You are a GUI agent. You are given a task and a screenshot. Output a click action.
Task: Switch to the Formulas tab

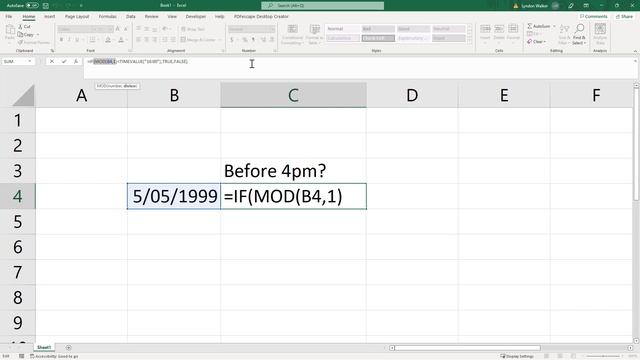pos(107,17)
